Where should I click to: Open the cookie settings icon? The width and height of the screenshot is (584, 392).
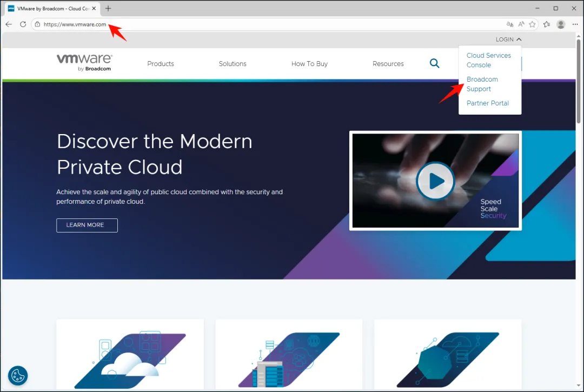click(17, 375)
